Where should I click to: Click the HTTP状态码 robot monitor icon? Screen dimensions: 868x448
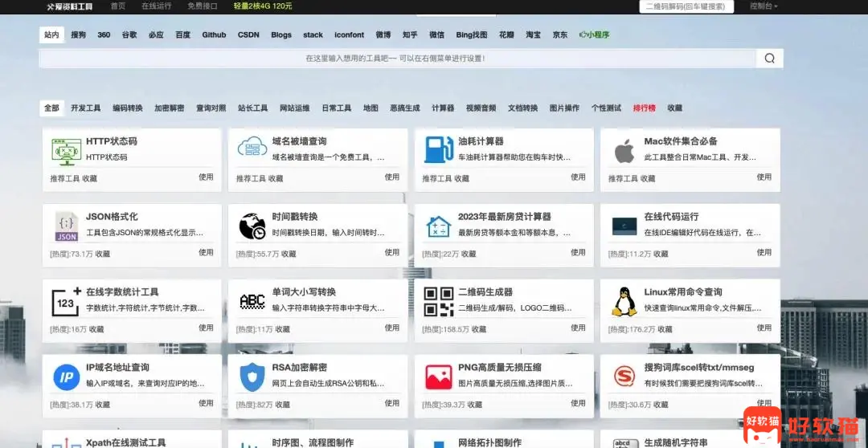[x=67, y=152]
